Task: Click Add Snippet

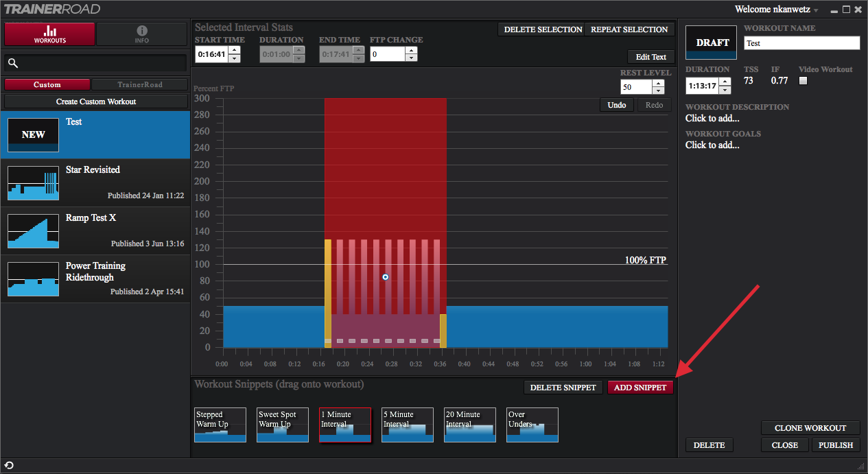Action: click(x=640, y=388)
